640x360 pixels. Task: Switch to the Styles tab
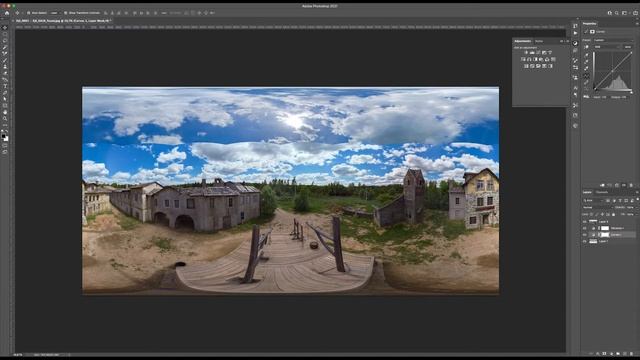point(539,41)
